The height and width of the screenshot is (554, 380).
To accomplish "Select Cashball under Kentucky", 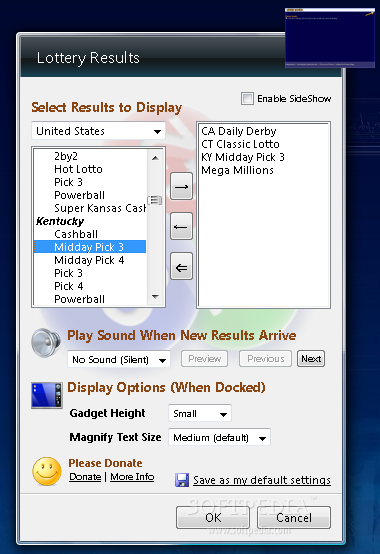I will click(76, 234).
